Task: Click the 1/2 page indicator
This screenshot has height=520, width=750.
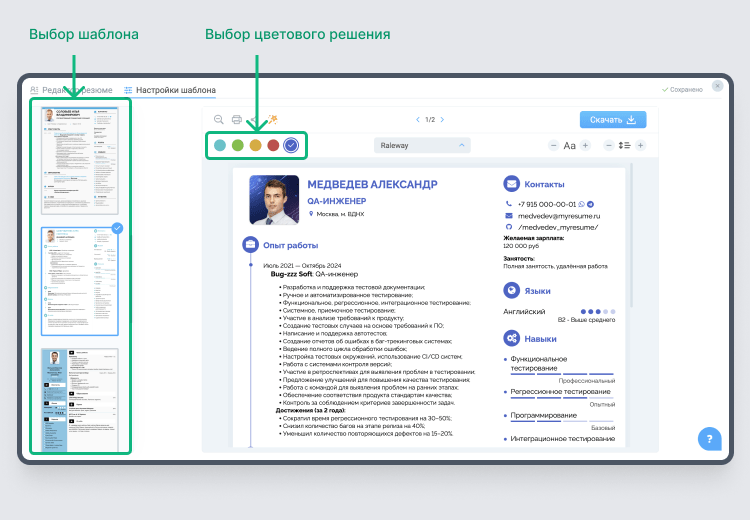Action: (x=430, y=120)
